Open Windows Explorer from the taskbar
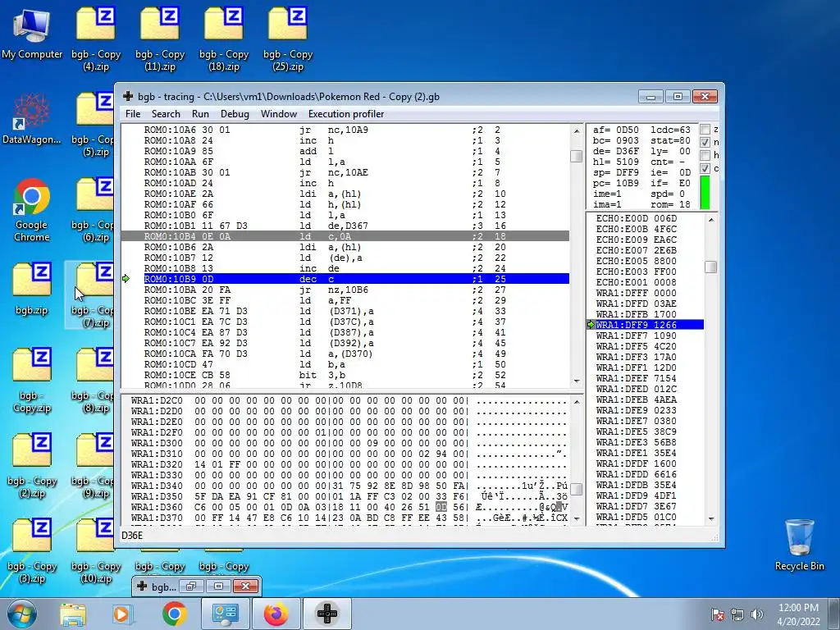The width and height of the screenshot is (840, 630). pyautogui.click(x=73, y=614)
